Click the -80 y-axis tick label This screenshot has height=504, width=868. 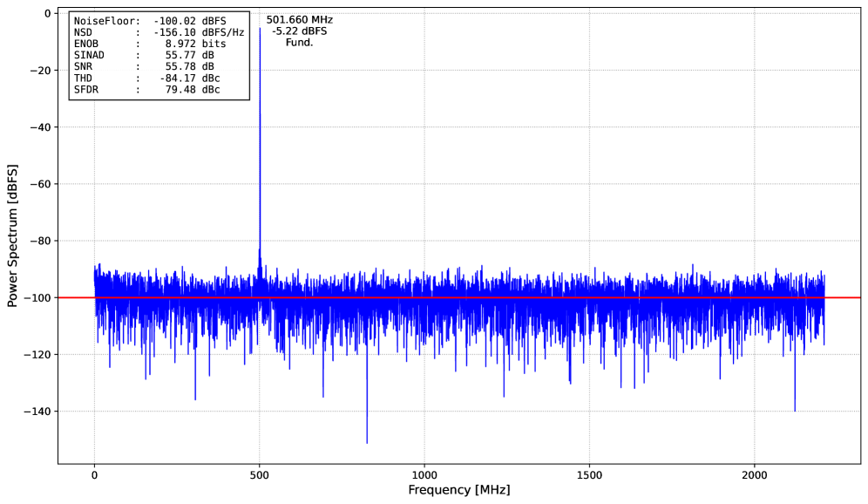[40, 241]
